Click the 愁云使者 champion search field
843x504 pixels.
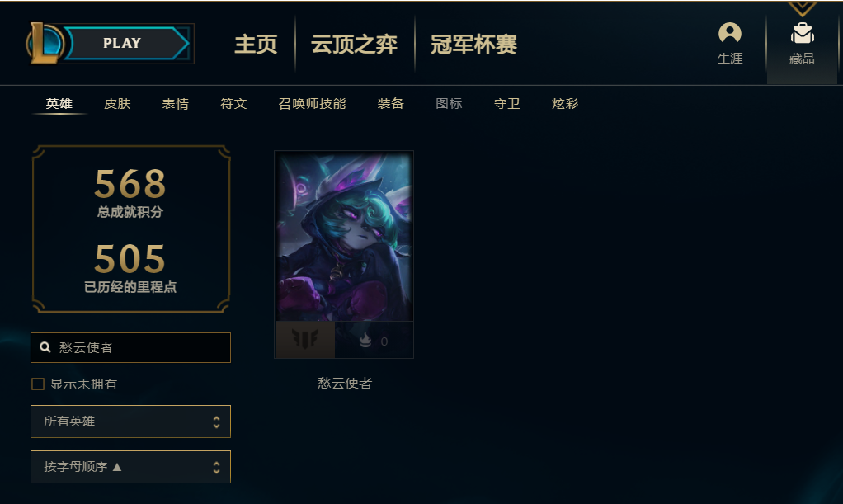pos(130,347)
